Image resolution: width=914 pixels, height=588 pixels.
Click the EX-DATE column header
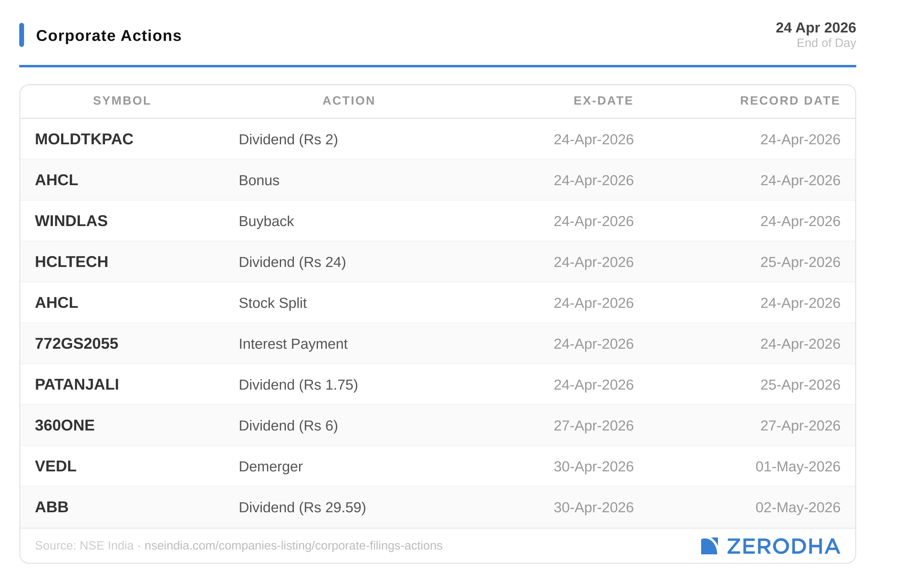click(603, 101)
